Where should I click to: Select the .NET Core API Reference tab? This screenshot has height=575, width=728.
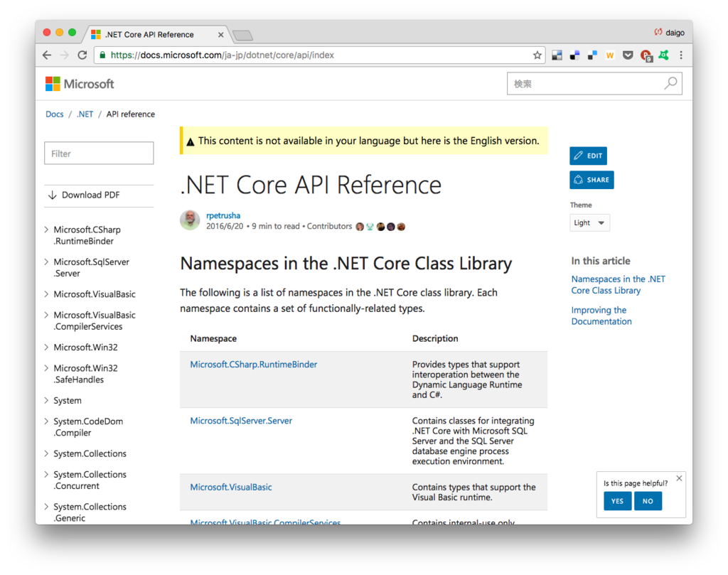[156, 35]
